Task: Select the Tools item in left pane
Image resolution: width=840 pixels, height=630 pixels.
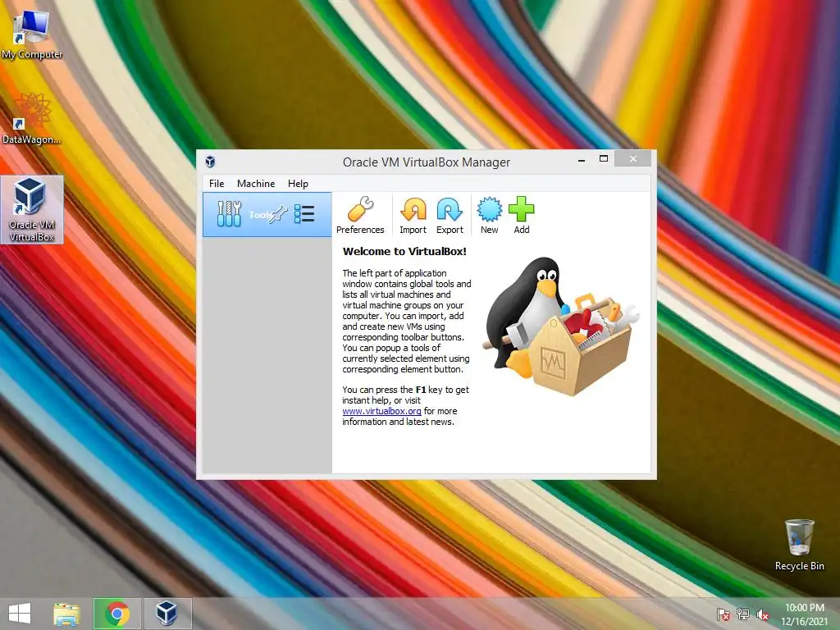Action: point(267,214)
